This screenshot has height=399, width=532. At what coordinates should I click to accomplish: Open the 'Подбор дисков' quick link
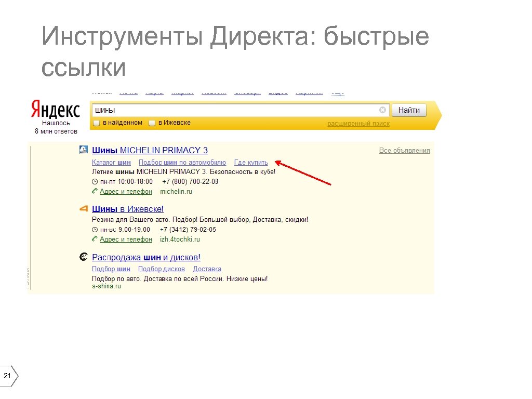point(162,269)
